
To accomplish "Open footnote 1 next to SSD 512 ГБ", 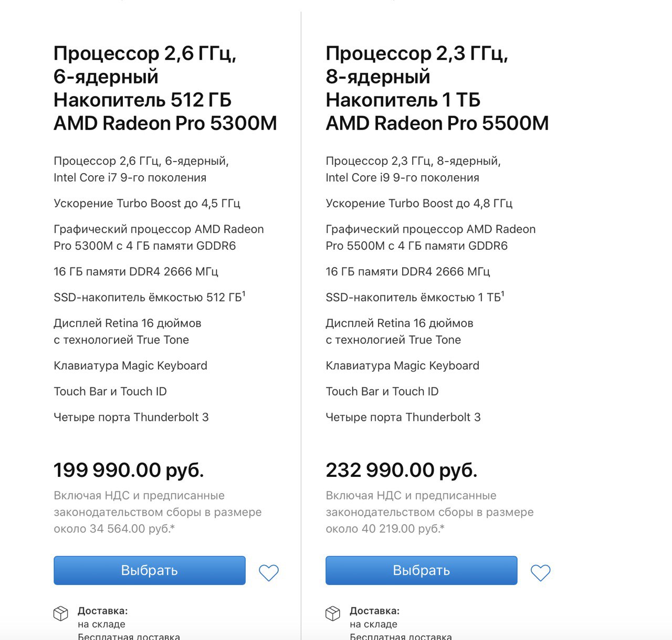I will [244, 294].
